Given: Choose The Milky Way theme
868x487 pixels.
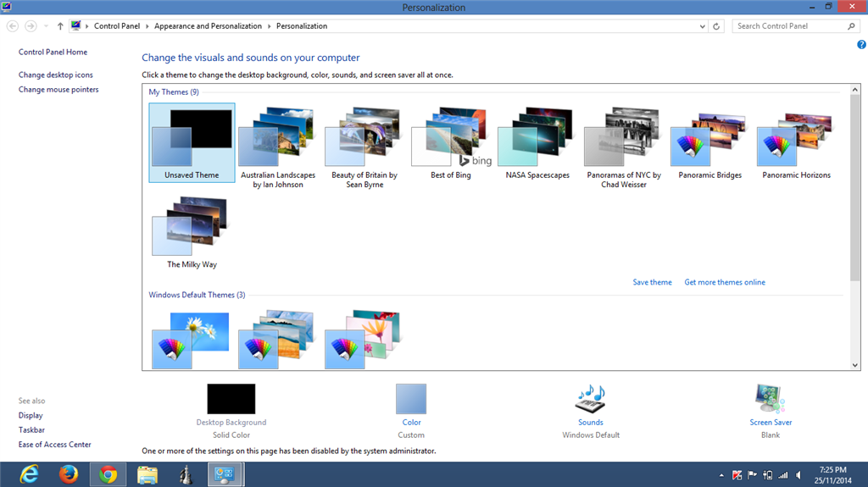Looking at the screenshot, I should (192, 232).
